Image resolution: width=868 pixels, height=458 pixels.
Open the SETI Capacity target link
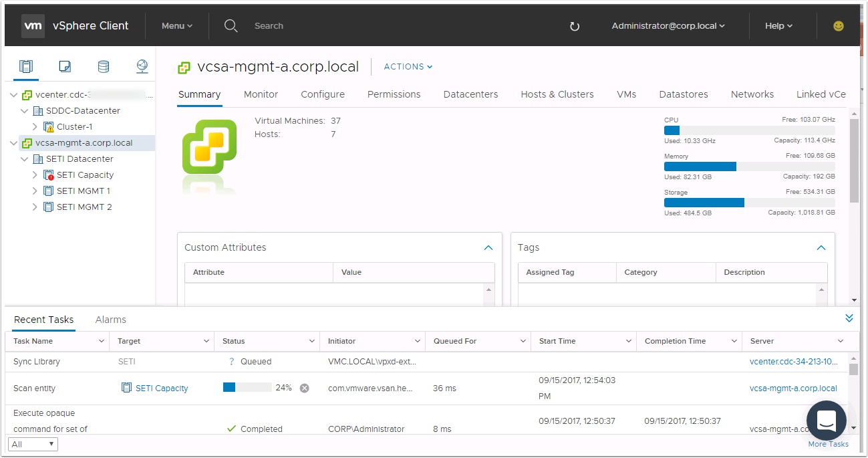[162, 388]
